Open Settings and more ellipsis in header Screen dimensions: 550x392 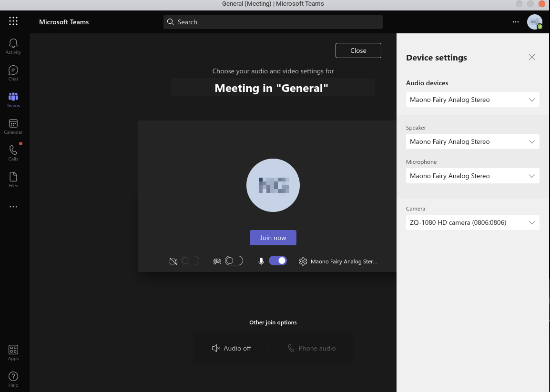[516, 22]
